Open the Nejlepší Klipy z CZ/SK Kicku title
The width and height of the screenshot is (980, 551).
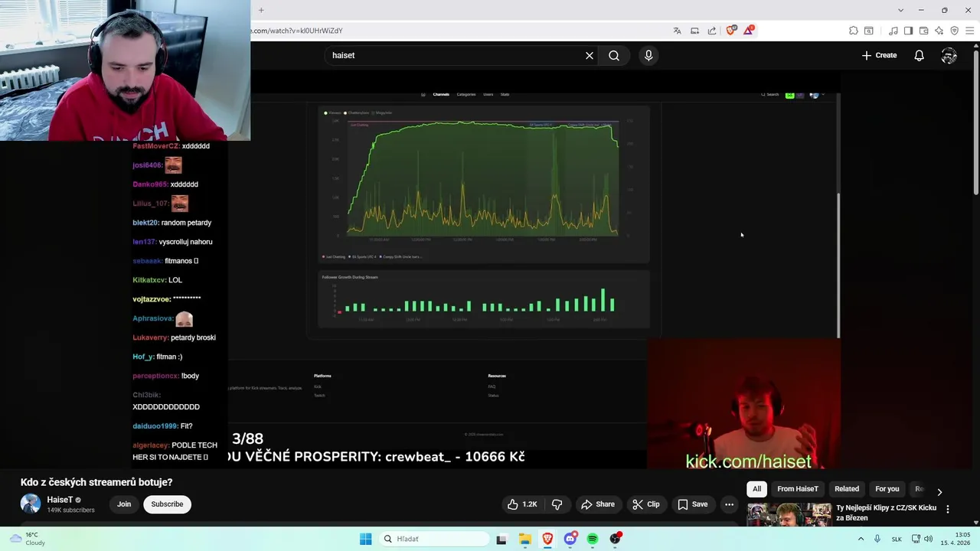886,513
